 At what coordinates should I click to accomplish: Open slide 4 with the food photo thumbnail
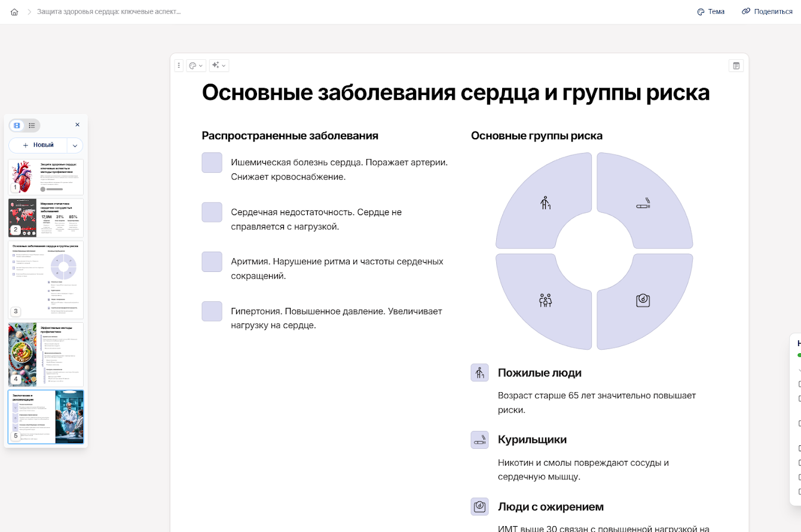pos(45,354)
